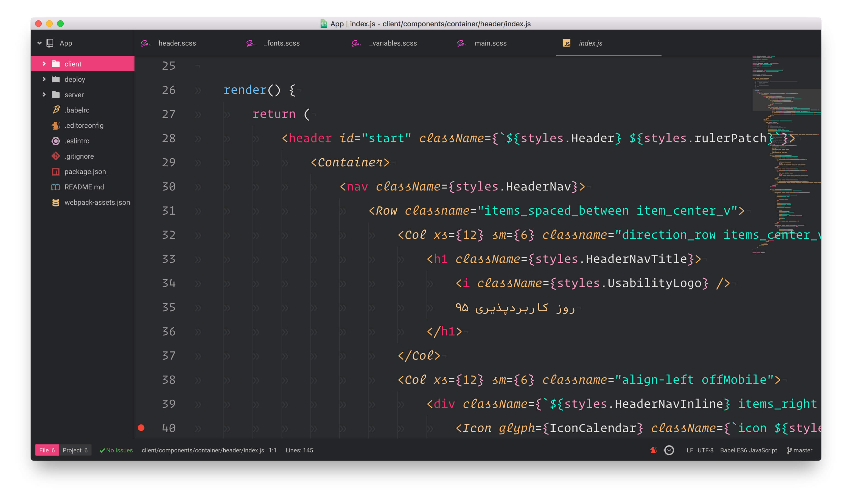Switch to the header.scss tab

coord(177,43)
